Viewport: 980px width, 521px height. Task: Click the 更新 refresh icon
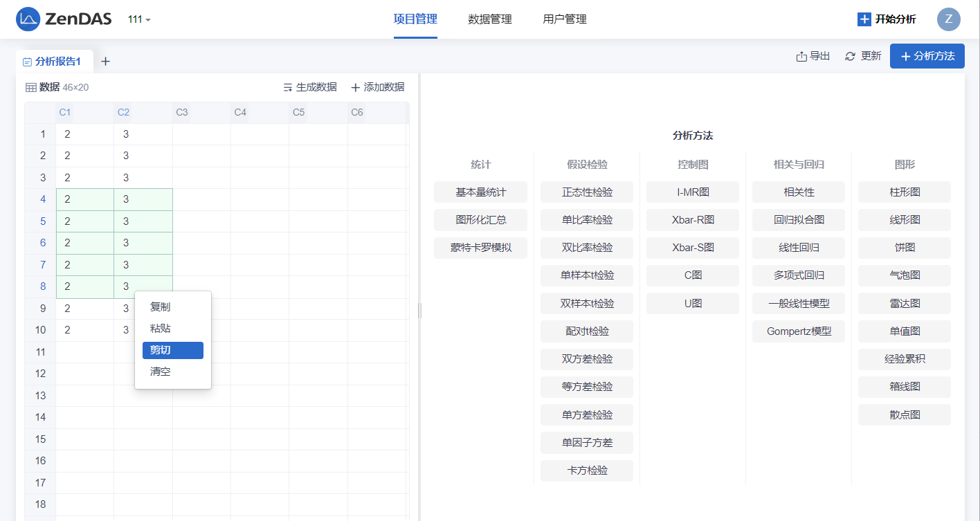tap(851, 56)
